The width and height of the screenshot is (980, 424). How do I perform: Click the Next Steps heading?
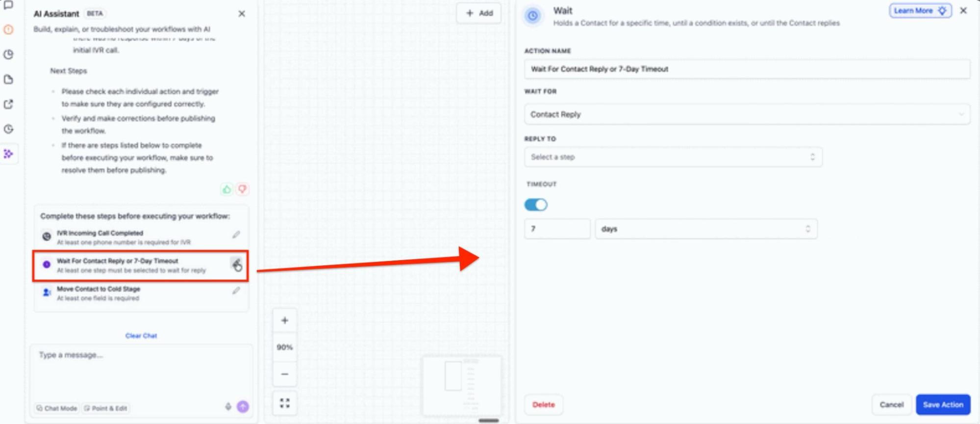[68, 71]
